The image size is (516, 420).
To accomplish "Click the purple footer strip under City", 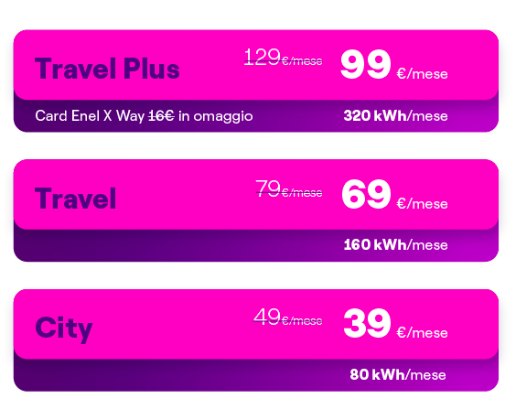I will 256,375.
